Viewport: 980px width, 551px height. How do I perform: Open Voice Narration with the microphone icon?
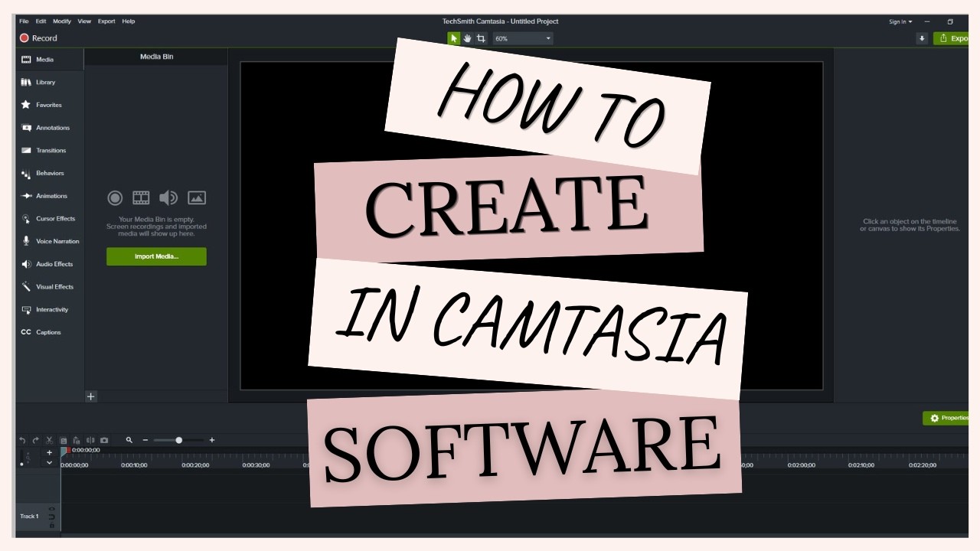(x=50, y=241)
